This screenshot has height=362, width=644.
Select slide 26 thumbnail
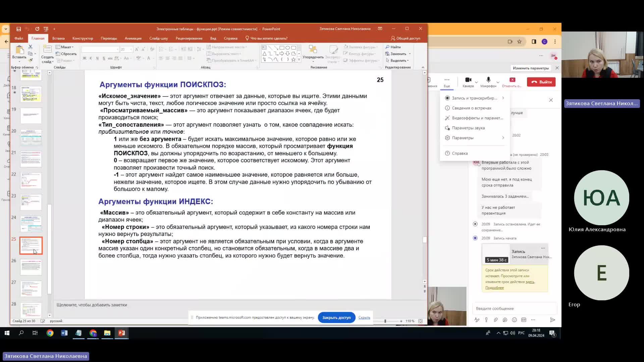pyautogui.click(x=31, y=267)
